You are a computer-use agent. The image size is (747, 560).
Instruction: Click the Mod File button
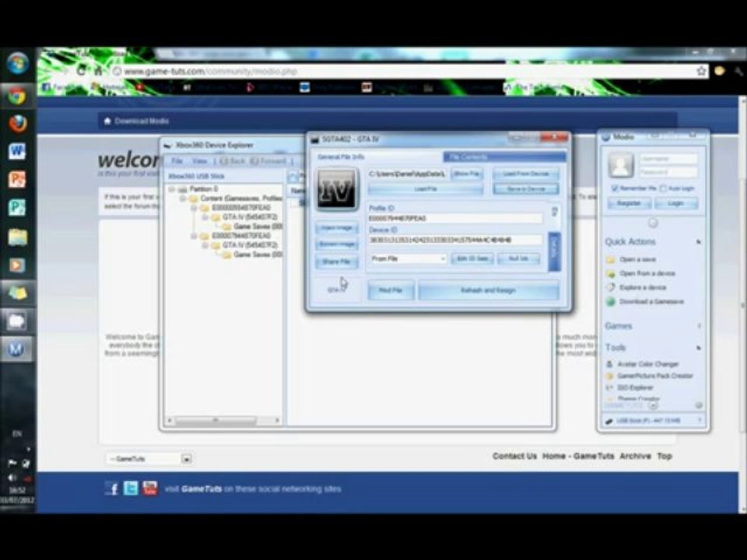391,290
